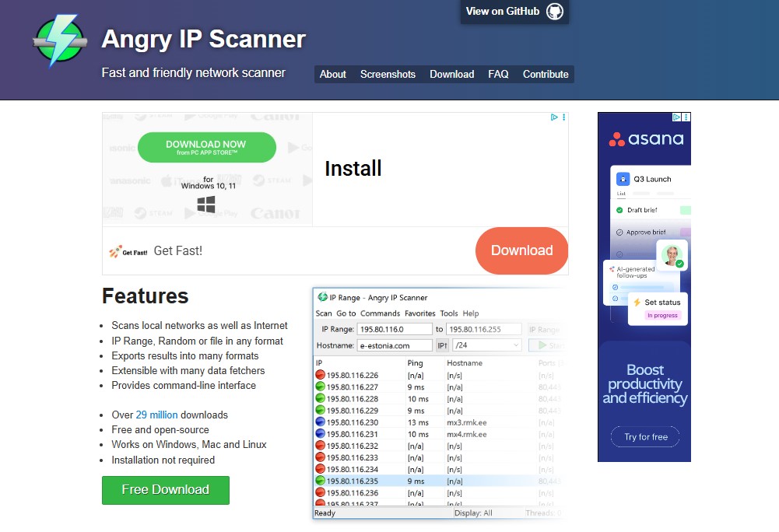Click the Hostname column header
Viewport: 779px width, 532px height.
465,363
